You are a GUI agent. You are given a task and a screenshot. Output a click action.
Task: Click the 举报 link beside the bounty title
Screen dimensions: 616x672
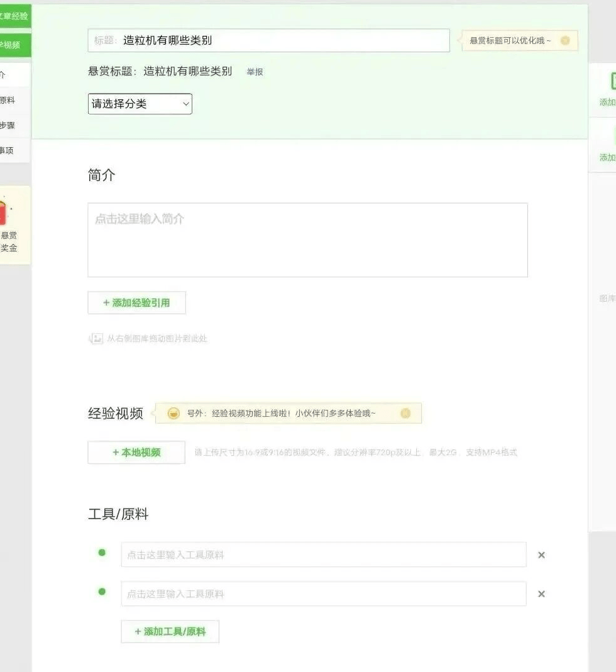(x=255, y=72)
